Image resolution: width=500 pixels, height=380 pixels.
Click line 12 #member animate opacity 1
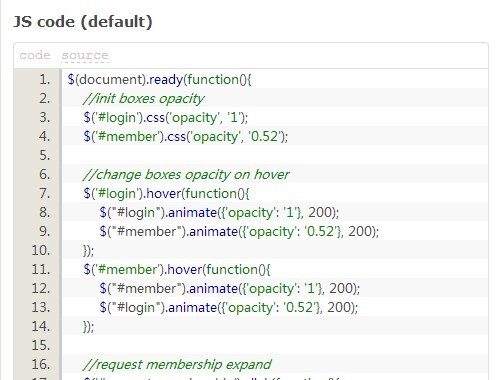(x=230, y=289)
